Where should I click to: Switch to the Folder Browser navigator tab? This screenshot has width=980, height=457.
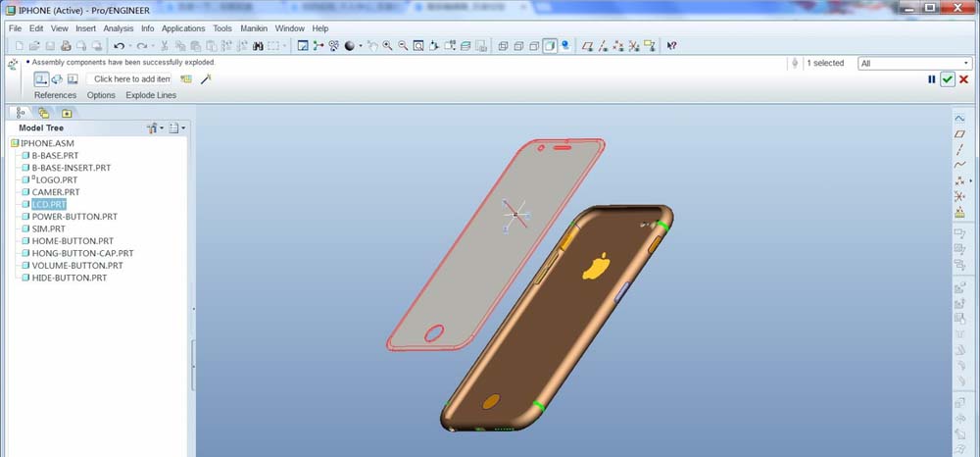(44, 113)
